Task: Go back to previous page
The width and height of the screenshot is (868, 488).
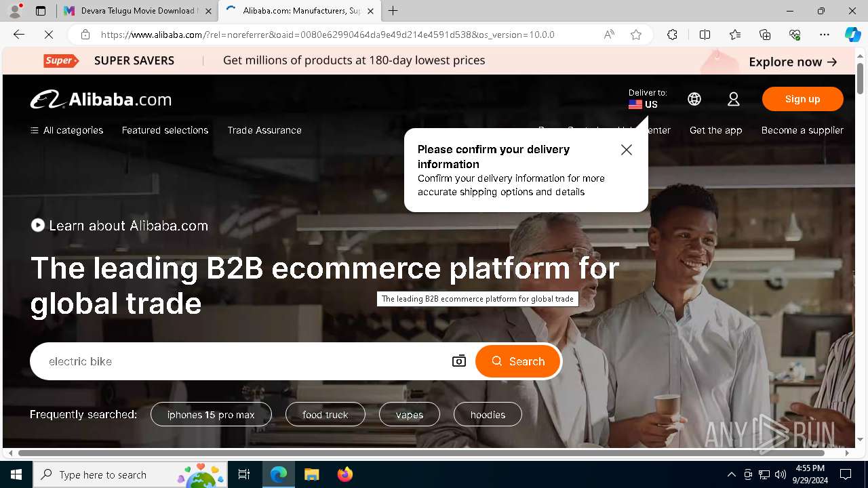Action: point(19,35)
